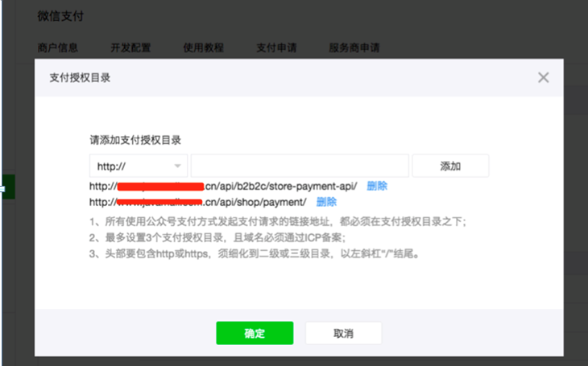This screenshot has height=366, width=588.
Task: Click the 微信支付 page heading
Action: click(60, 16)
